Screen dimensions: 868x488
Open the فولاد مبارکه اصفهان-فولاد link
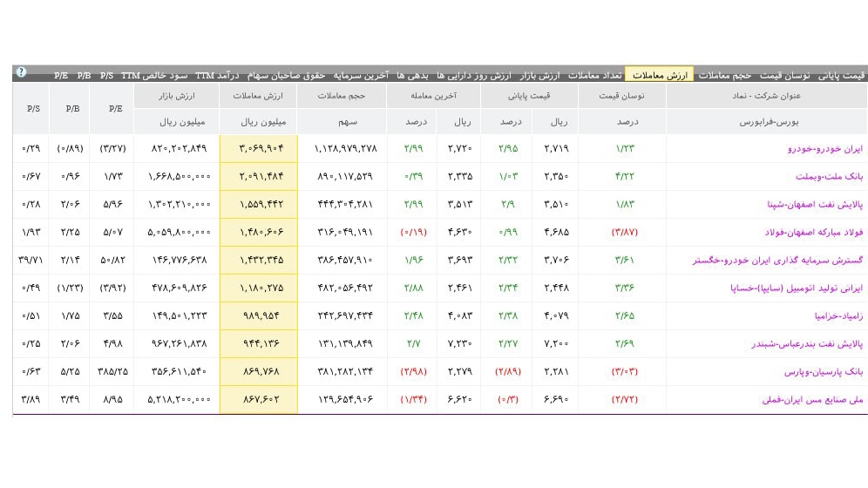pyautogui.click(x=814, y=233)
